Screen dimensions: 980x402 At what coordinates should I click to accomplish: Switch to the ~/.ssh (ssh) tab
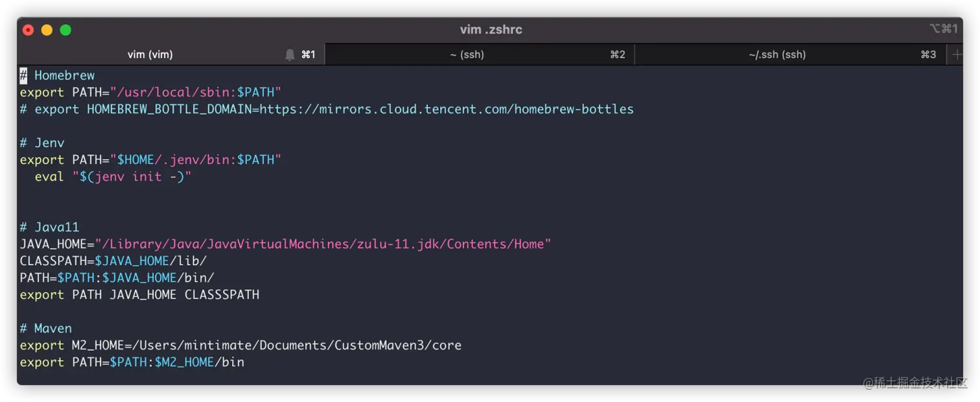[x=791, y=54]
